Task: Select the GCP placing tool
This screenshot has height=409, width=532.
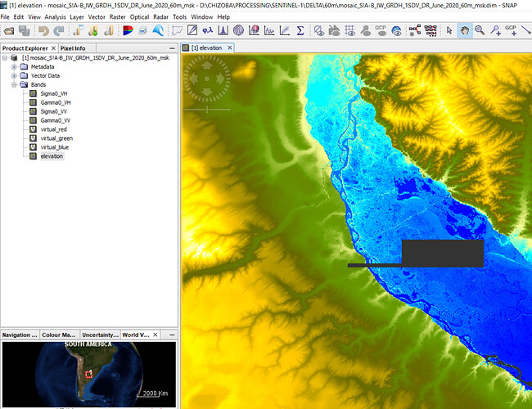Action: click(511, 30)
